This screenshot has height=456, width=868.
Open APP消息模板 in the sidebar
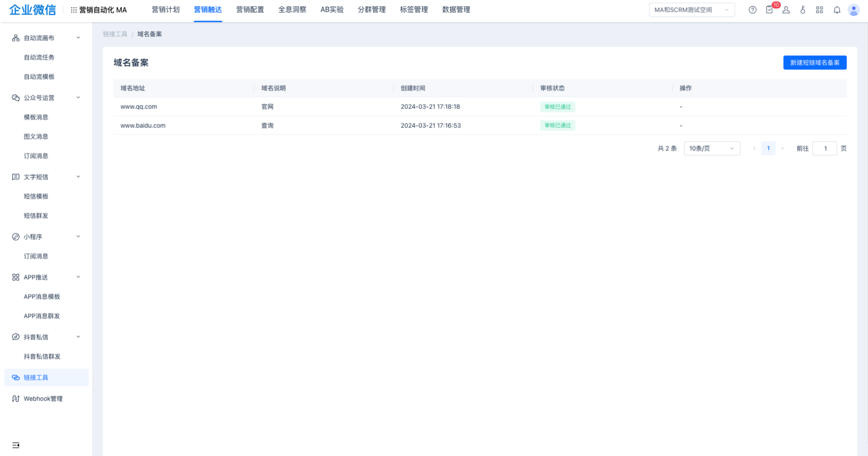click(42, 296)
